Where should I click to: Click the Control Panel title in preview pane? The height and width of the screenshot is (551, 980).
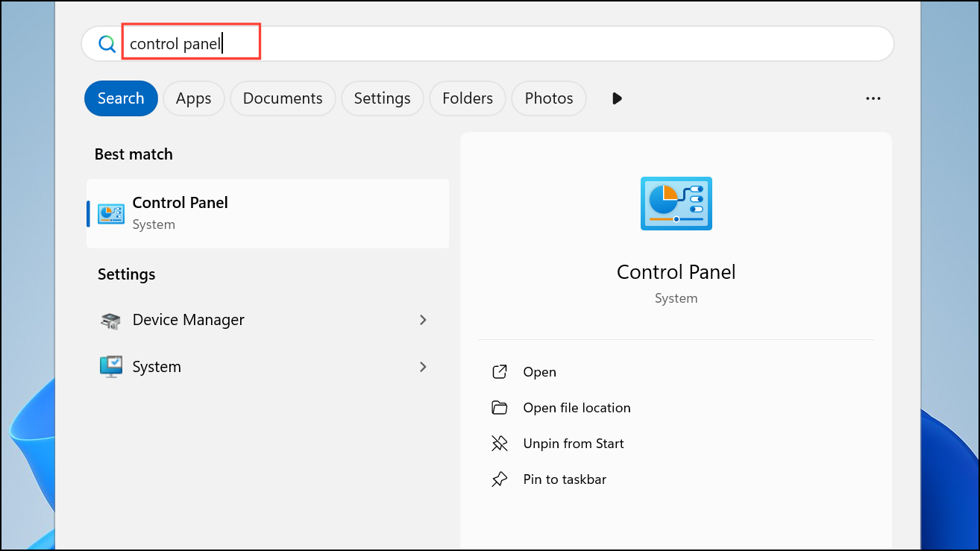(x=676, y=272)
